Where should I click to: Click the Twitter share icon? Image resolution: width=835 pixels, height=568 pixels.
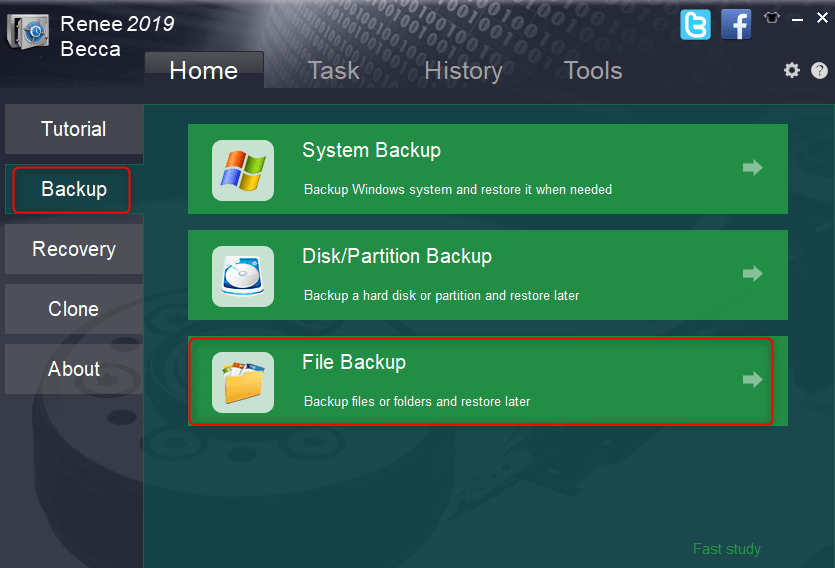pos(695,25)
